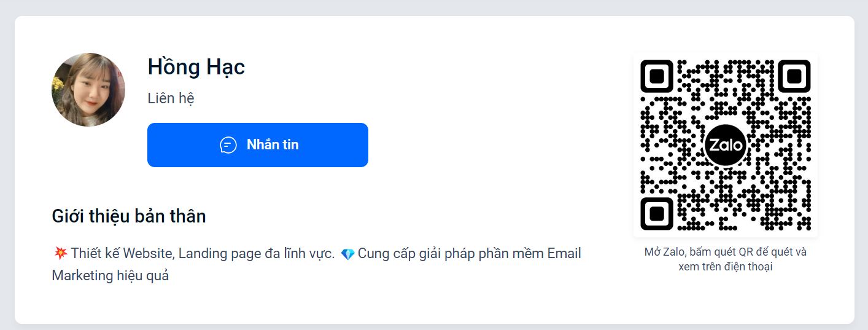The height and width of the screenshot is (330, 868).
Task: Open Hồng Hạc's round profile photo
Action: (88, 90)
